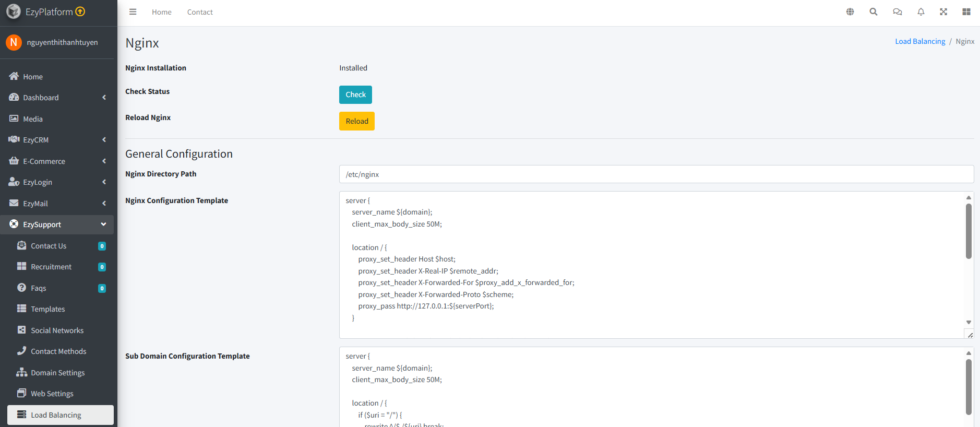980x427 pixels.
Task: Open the grid apps icon
Action: coord(966,12)
